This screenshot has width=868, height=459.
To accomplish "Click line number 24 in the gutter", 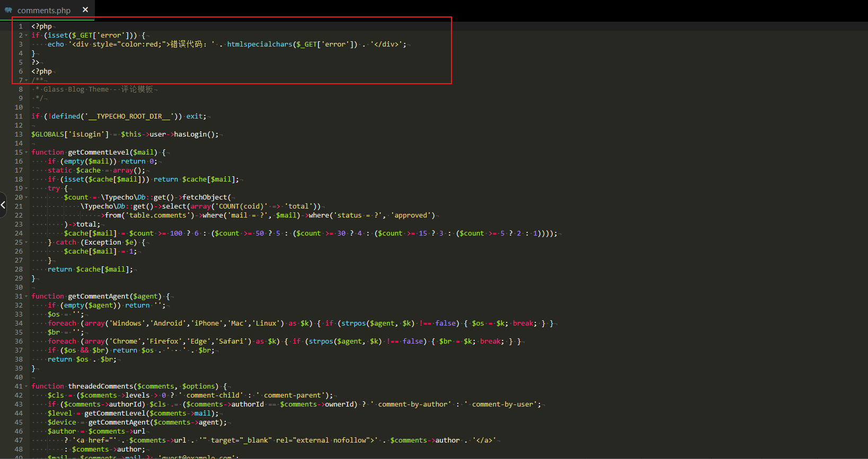I will coord(19,233).
